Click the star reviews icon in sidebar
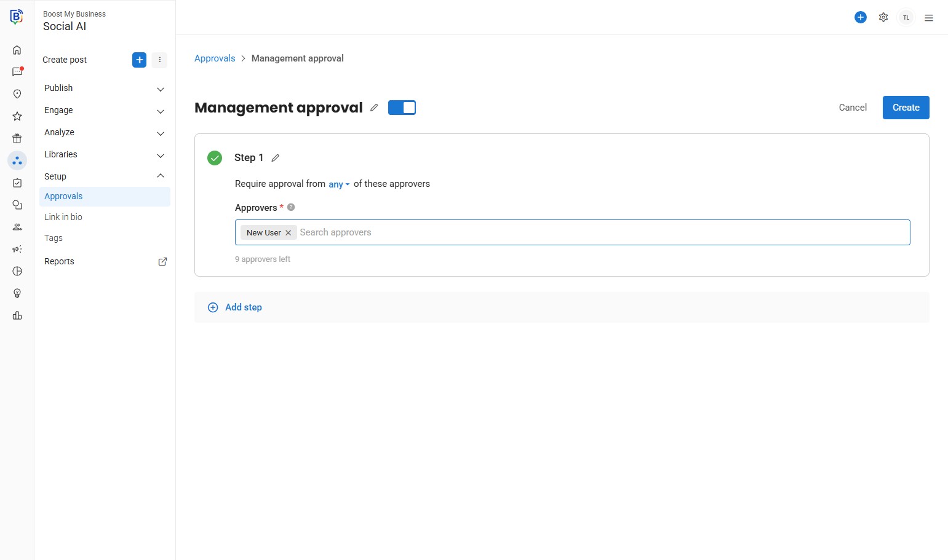 click(x=17, y=116)
